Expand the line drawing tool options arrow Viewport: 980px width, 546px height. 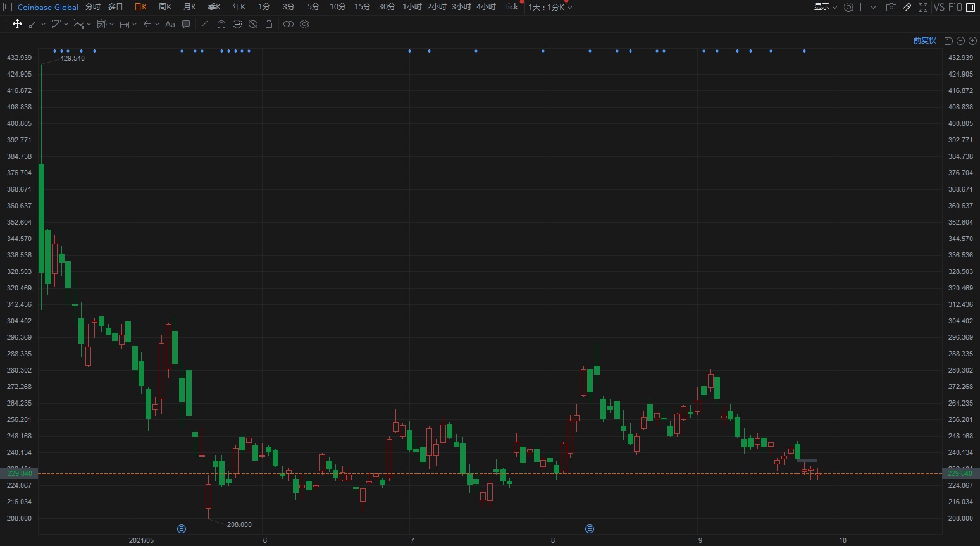[43, 24]
